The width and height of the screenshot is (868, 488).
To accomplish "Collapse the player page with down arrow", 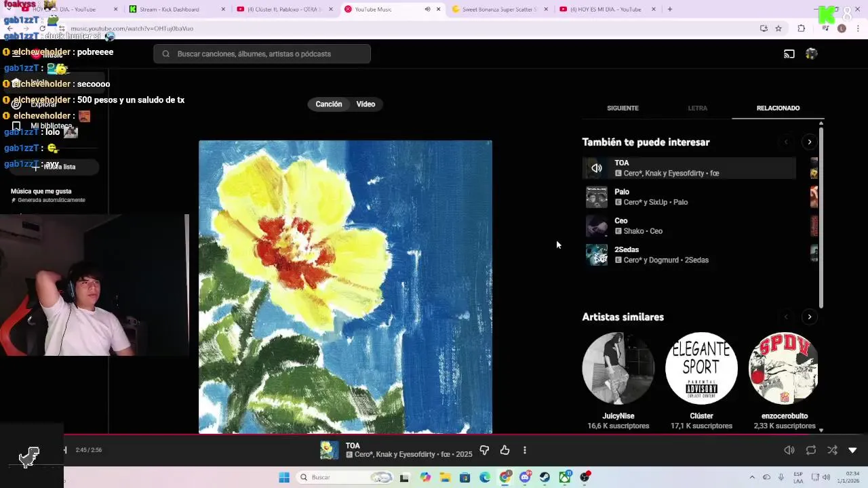I will [852, 450].
